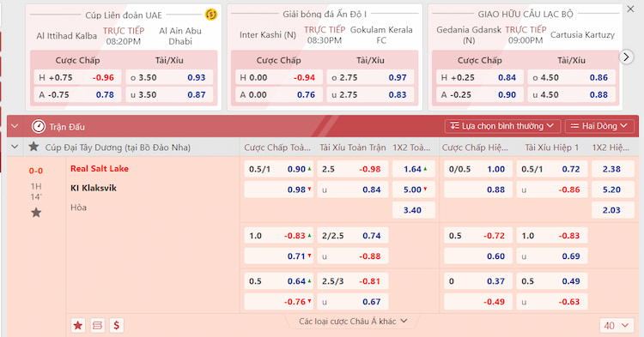This screenshot has width=644, height=337.
Task: Select first-half handicap 0.5 at -0.72
Action: (x=478, y=236)
